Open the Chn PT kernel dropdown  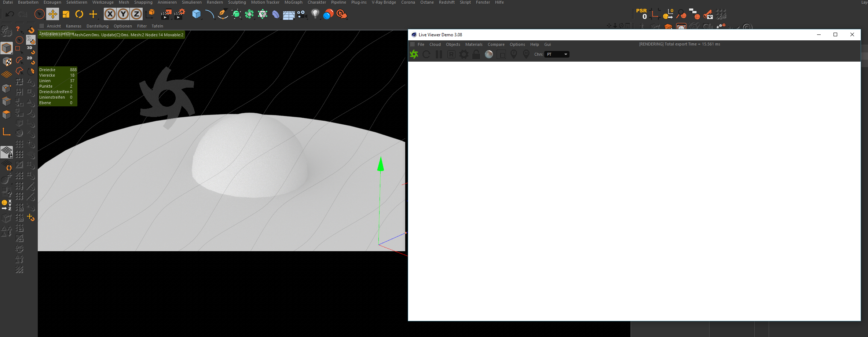click(557, 54)
